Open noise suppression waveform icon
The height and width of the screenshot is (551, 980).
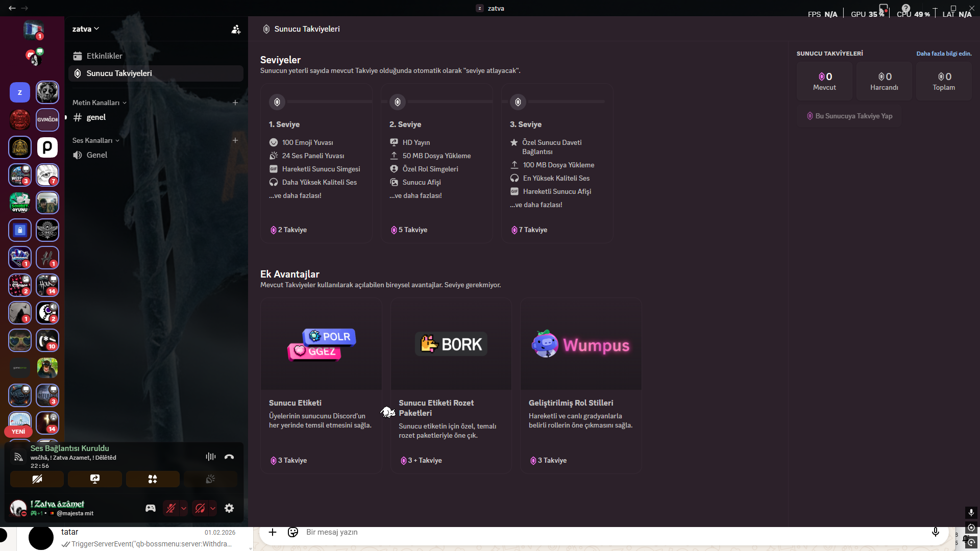tap(211, 457)
